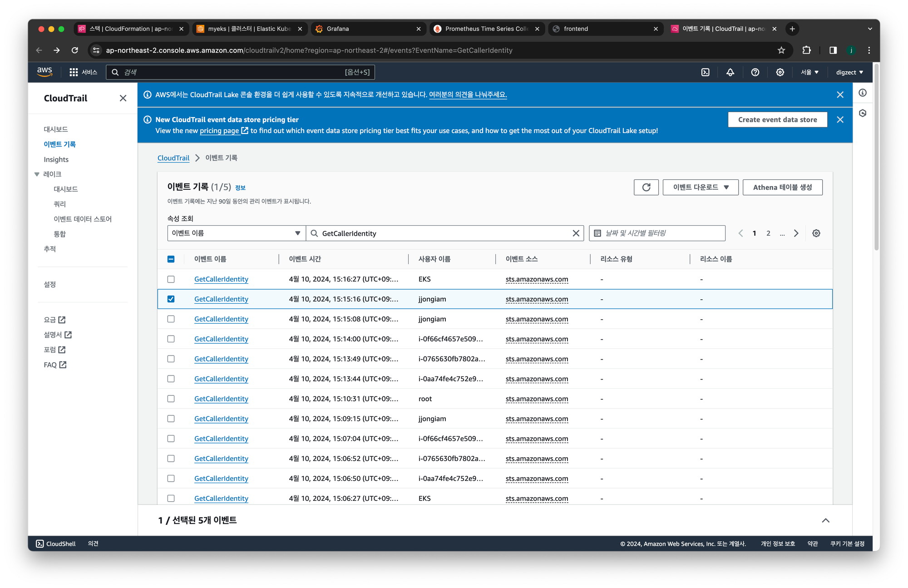Dismiss the pricing tier banner
The height and width of the screenshot is (588, 908).
pos(840,119)
